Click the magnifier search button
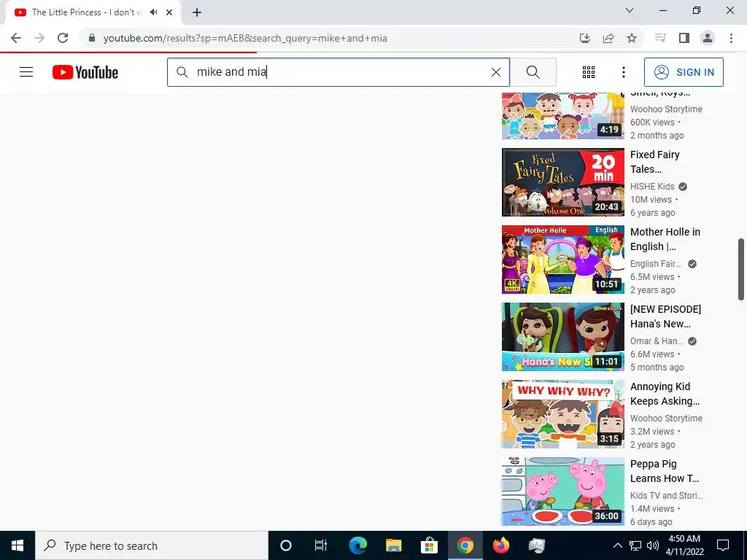 pyautogui.click(x=533, y=72)
